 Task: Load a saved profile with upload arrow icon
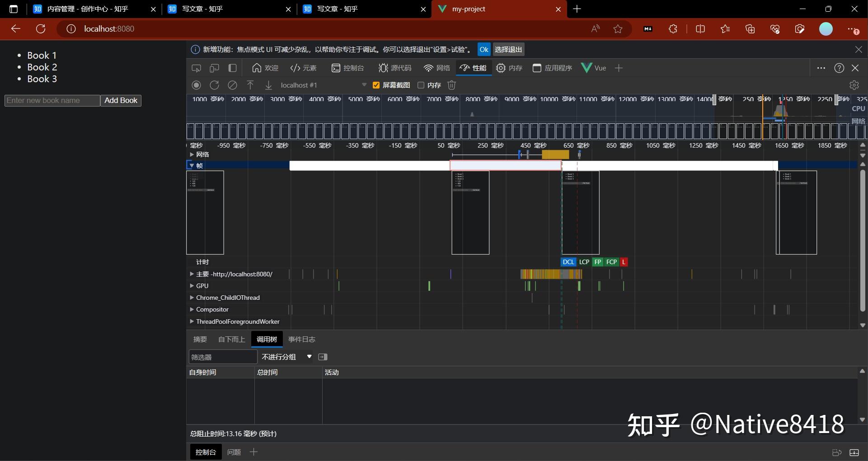pyautogui.click(x=250, y=85)
